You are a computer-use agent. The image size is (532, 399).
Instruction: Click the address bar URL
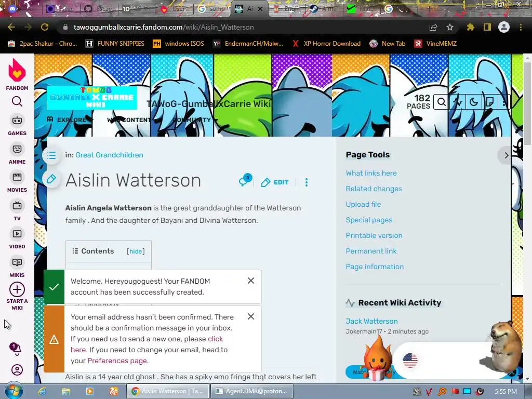[164, 27]
